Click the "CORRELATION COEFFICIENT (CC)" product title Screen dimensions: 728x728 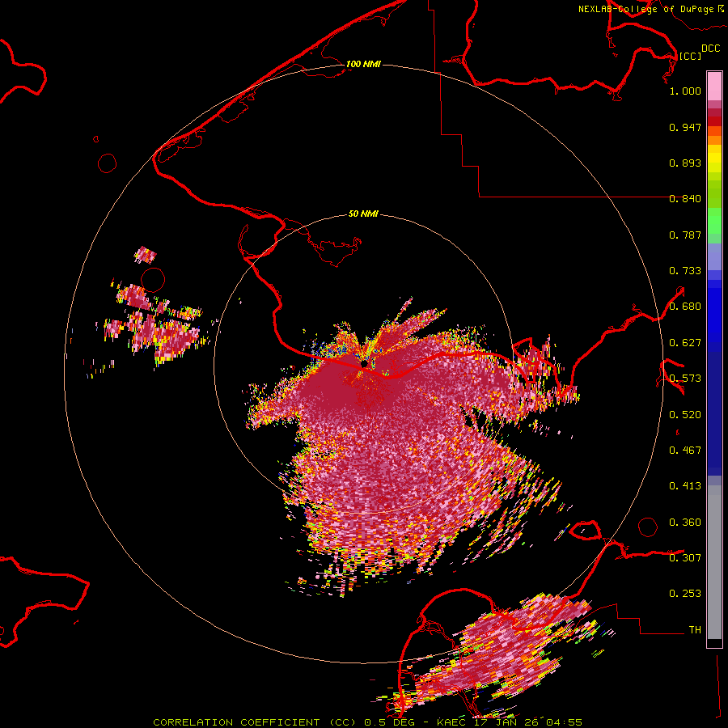point(256,722)
